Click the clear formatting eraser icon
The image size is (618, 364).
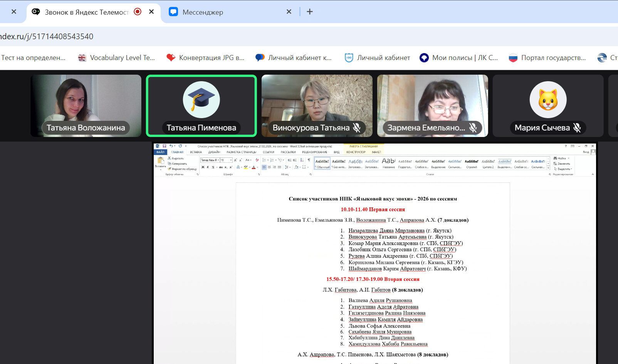click(x=257, y=160)
